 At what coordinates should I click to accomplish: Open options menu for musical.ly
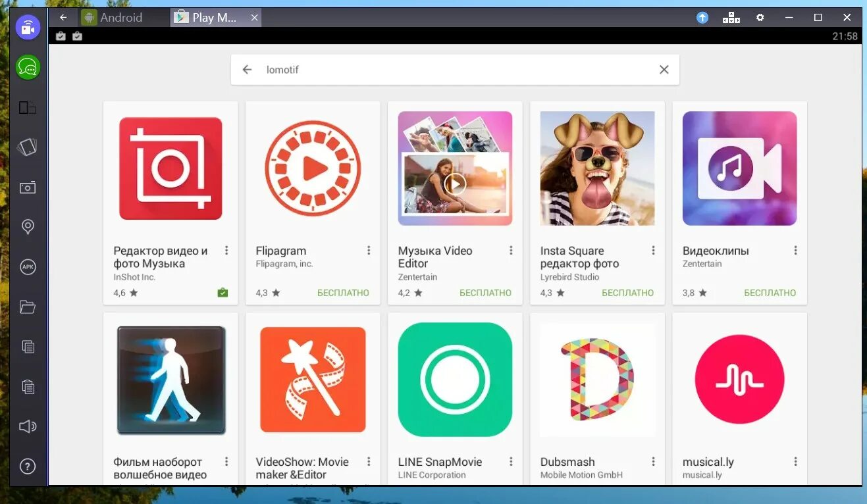(x=795, y=462)
